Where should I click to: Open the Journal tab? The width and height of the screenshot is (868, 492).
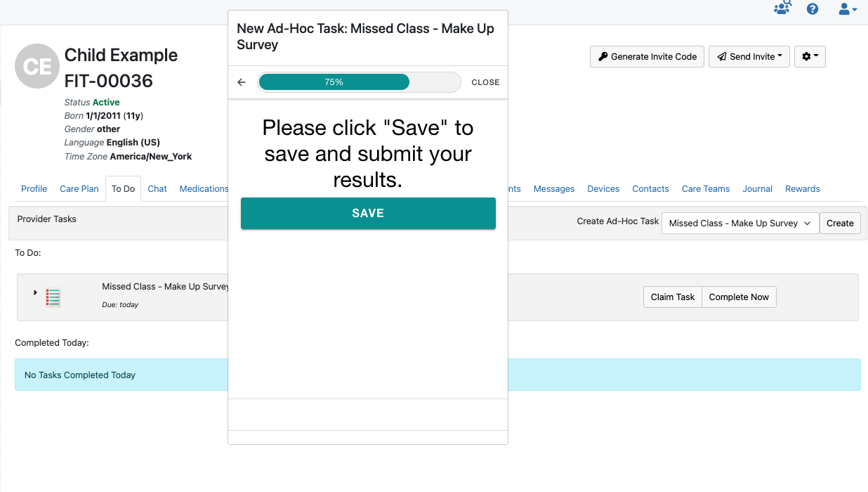[x=758, y=188]
